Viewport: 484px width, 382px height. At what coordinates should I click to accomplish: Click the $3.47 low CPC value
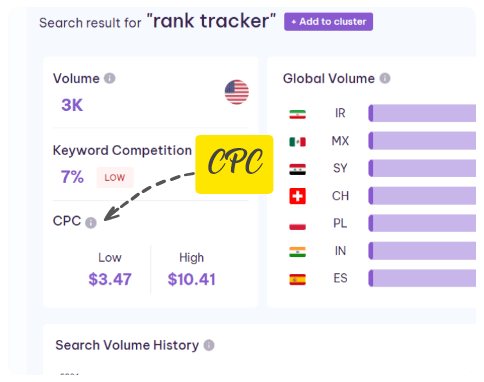point(110,279)
